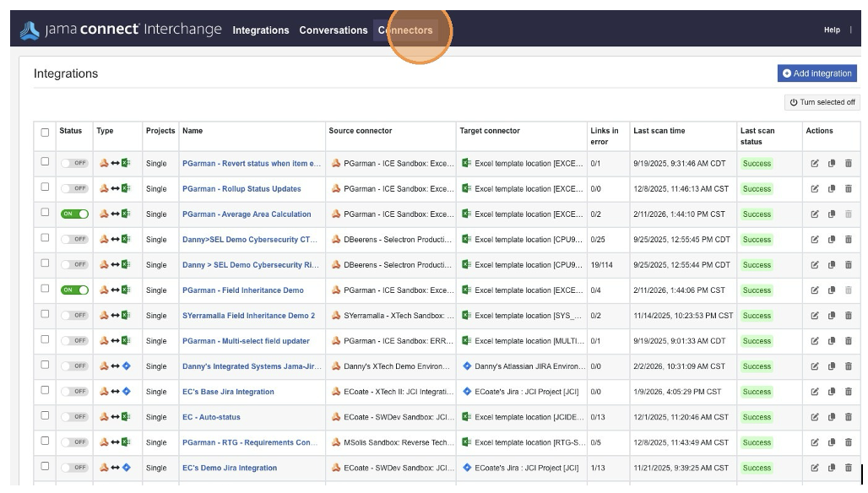Delete EC - Auto-status integration
The width and height of the screenshot is (868, 493).
pos(848,417)
